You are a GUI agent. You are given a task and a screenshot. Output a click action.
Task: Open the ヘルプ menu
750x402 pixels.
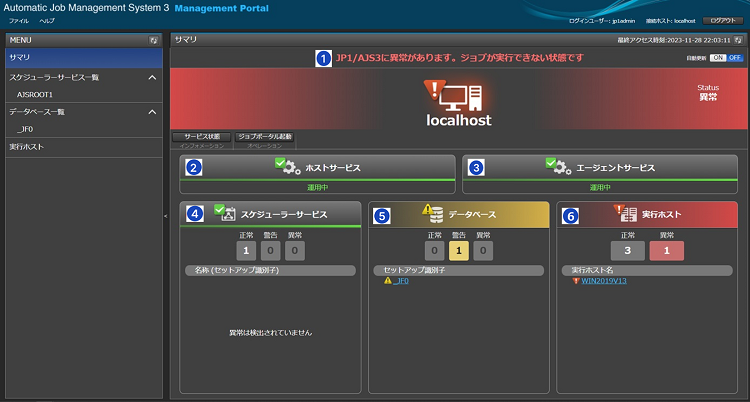[47, 21]
